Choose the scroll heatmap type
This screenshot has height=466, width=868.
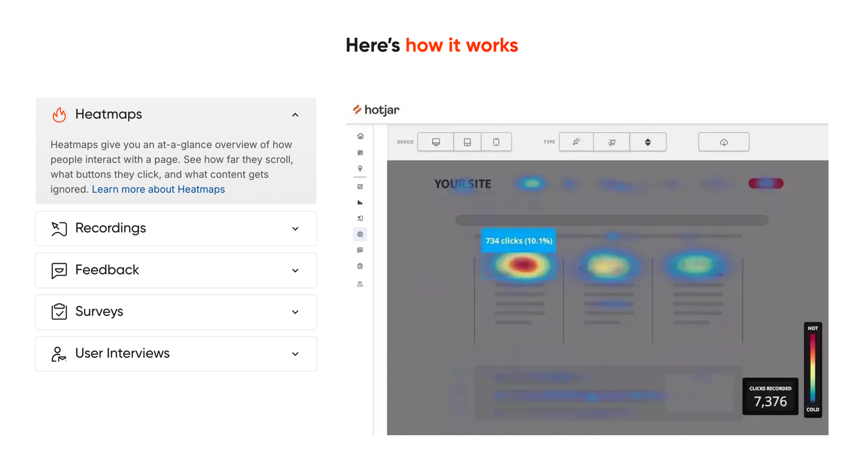[648, 142]
